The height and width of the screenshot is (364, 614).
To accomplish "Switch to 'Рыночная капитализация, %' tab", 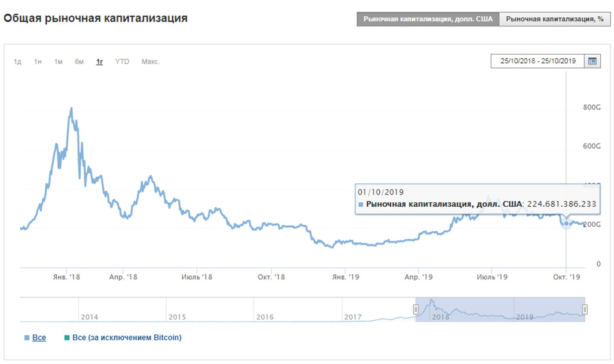I will pos(555,19).
